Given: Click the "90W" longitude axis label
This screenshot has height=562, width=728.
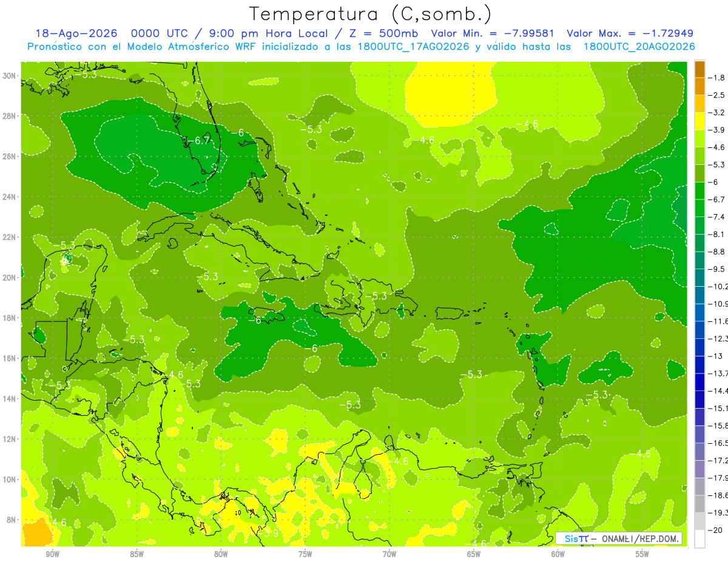Looking at the screenshot, I should (52, 554).
